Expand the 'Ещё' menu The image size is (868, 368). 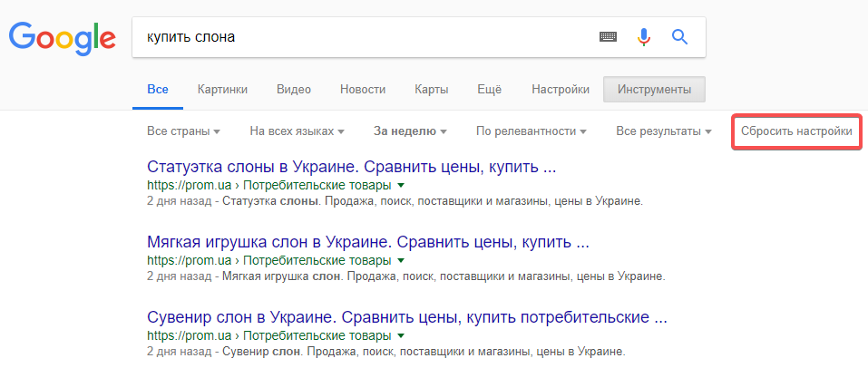[490, 90]
